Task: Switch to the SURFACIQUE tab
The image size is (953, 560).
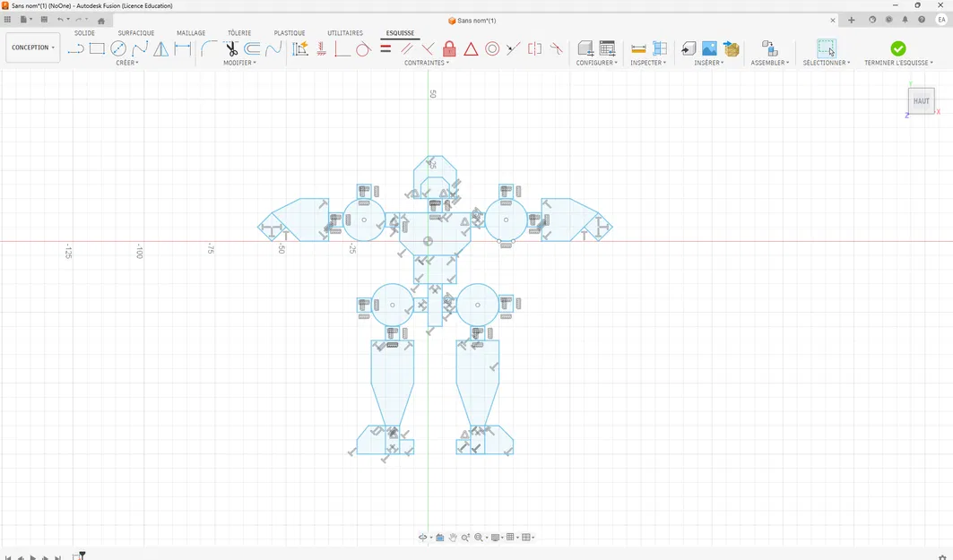Action: point(136,33)
